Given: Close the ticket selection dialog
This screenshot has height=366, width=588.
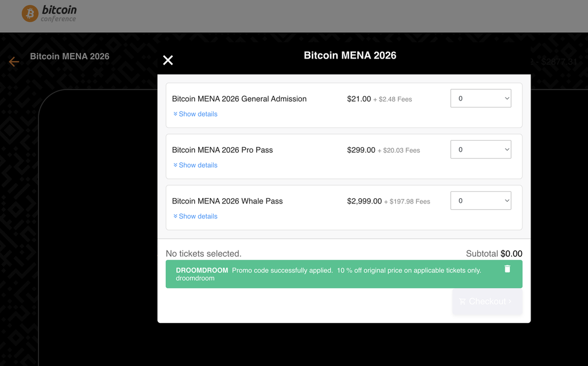Looking at the screenshot, I should point(168,60).
